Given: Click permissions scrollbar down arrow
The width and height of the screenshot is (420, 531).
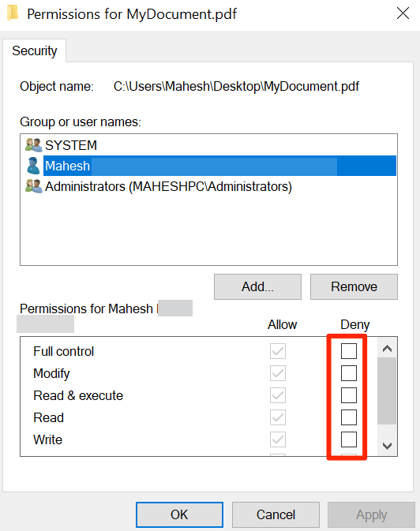Looking at the screenshot, I should click(x=387, y=445).
